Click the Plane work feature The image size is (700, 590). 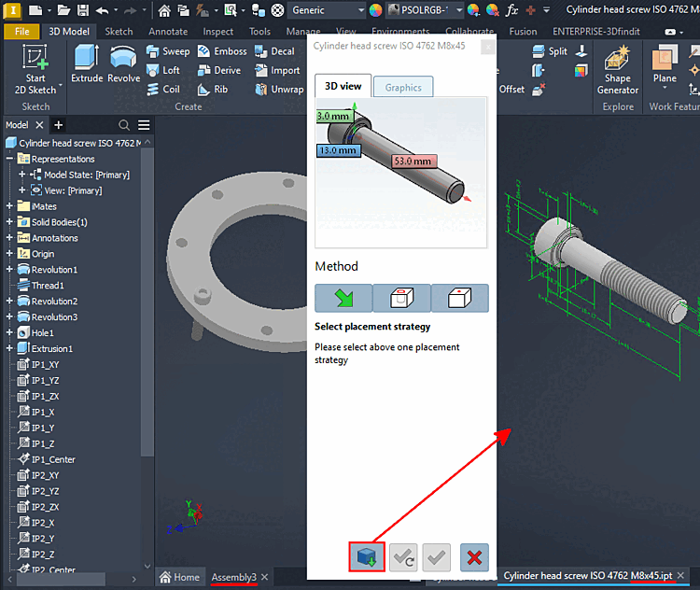click(x=665, y=64)
